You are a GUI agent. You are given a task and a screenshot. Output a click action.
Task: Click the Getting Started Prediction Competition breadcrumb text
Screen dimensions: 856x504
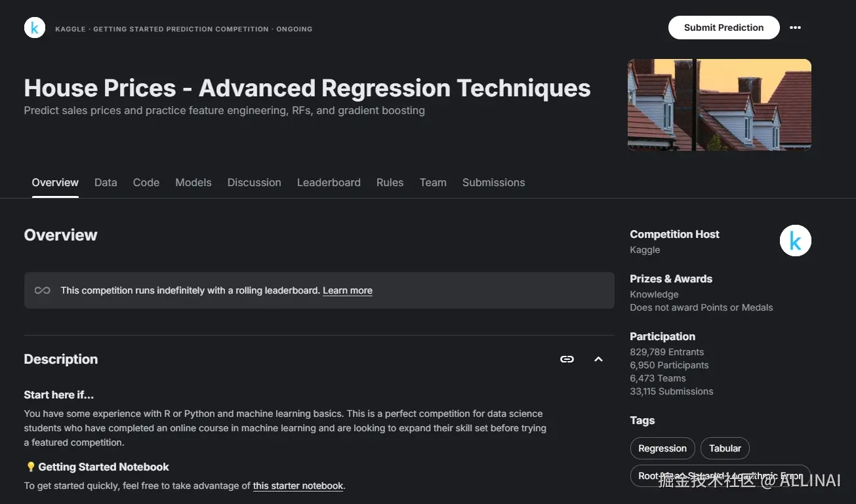point(181,29)
